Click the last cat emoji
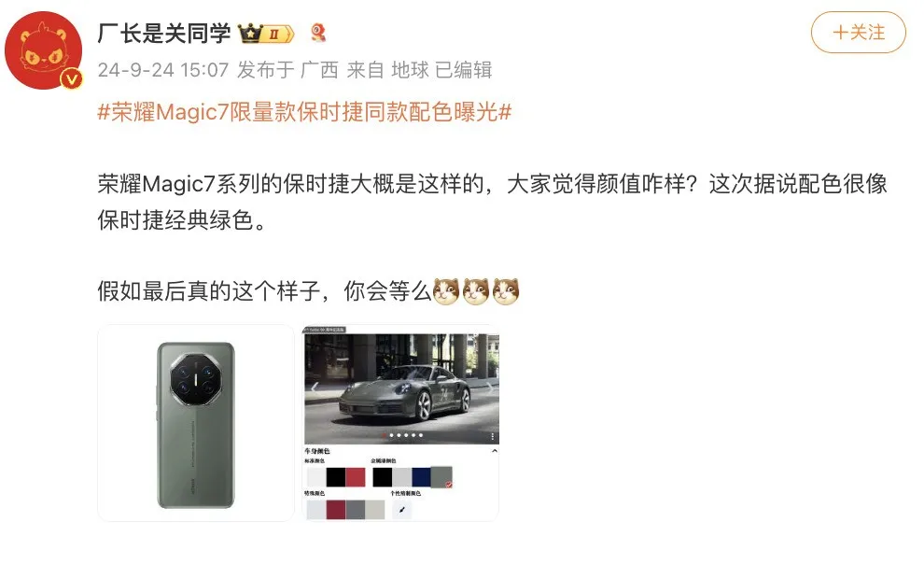 coord(506,291)
